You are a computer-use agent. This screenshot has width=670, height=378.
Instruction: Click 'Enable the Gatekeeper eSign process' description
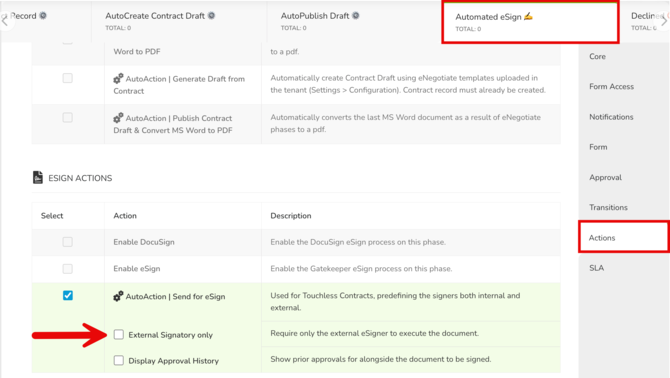point(361,269)
